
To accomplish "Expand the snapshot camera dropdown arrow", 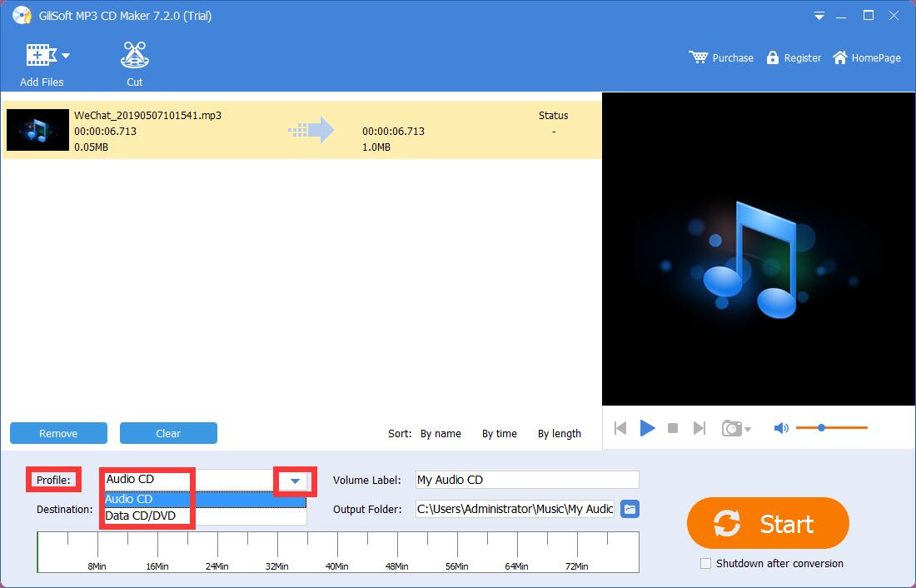I will [x=748, y=430].
